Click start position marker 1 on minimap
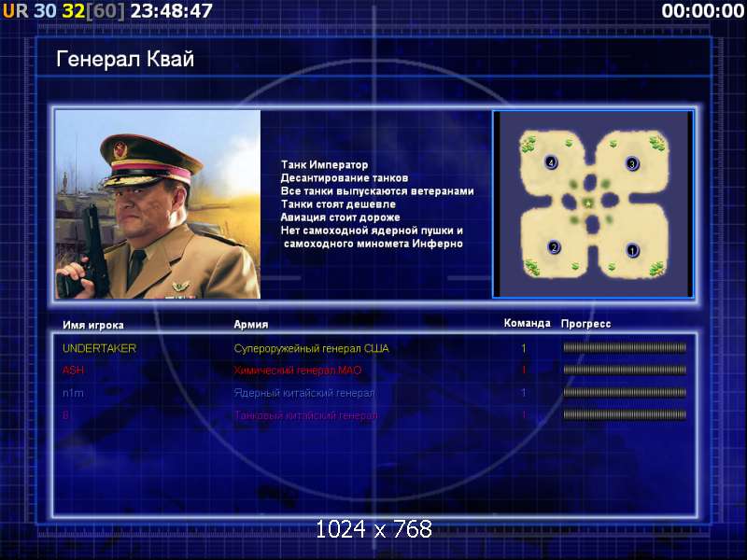The width and height of the screenshot is (747, 560). click(x=632, y=249)
